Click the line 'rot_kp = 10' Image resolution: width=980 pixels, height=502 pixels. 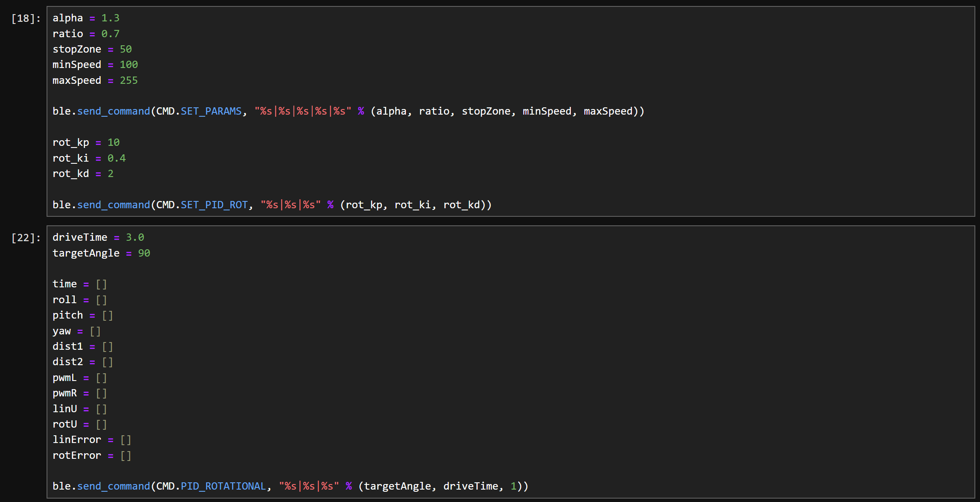pos(86,142)
